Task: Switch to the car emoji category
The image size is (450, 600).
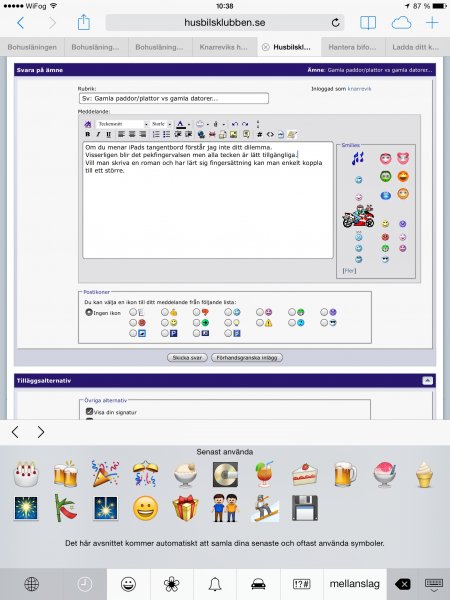Action: 258,584
